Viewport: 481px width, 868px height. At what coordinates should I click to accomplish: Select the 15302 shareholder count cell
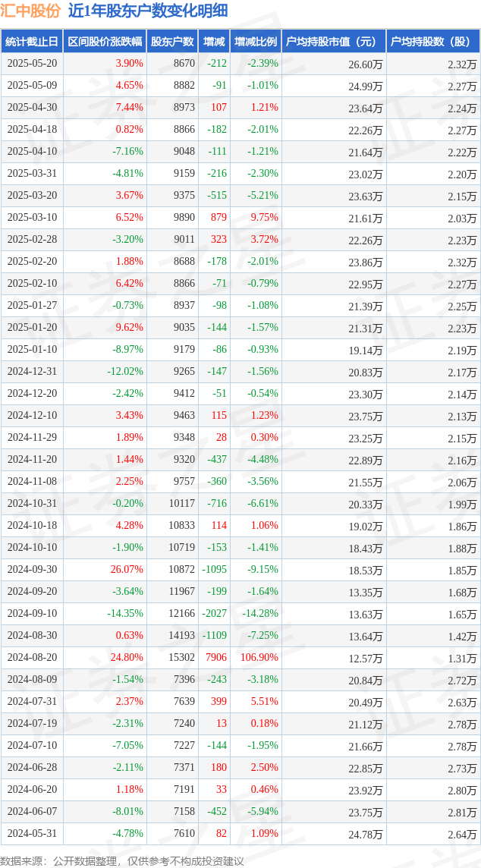point(184,657)
